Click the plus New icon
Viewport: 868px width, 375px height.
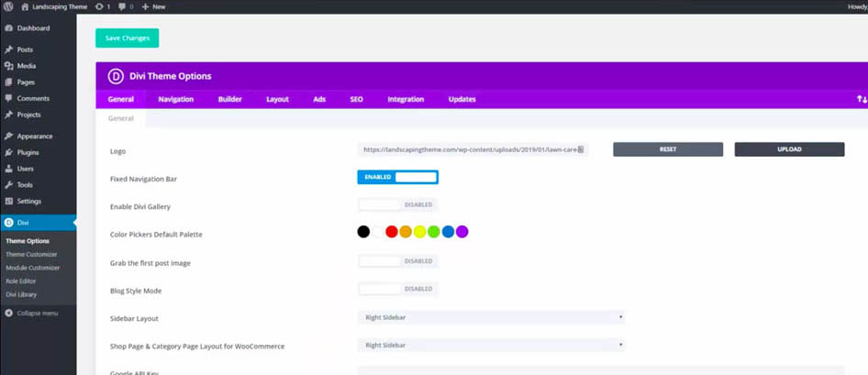pyautogui.click(x=145, y=6)
